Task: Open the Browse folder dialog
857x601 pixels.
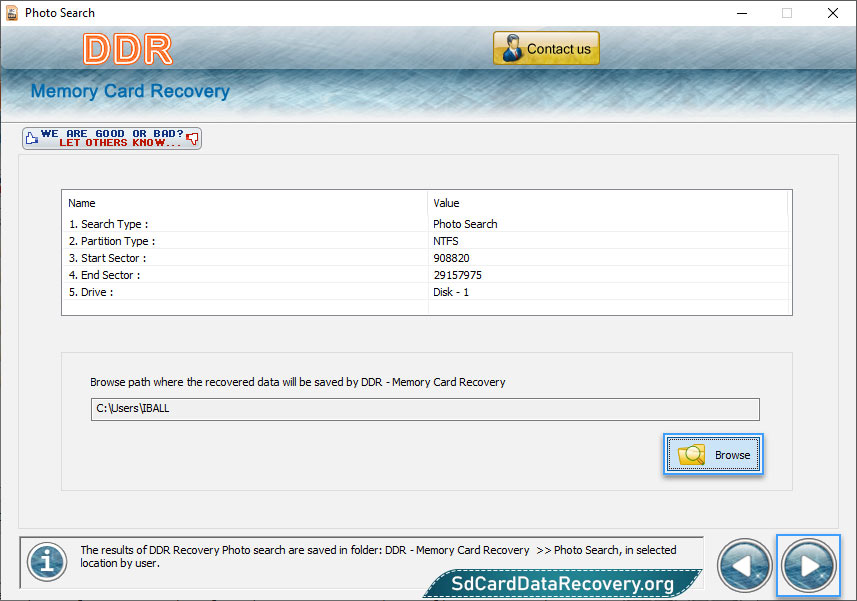Action: pyautogui.click(x=713, y=454)
